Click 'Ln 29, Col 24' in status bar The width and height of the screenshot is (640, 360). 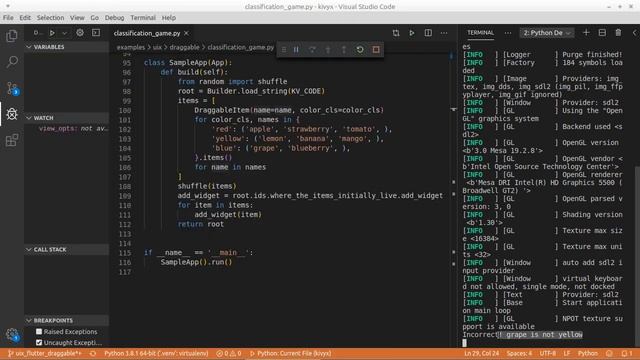click(x=481, y=353)
